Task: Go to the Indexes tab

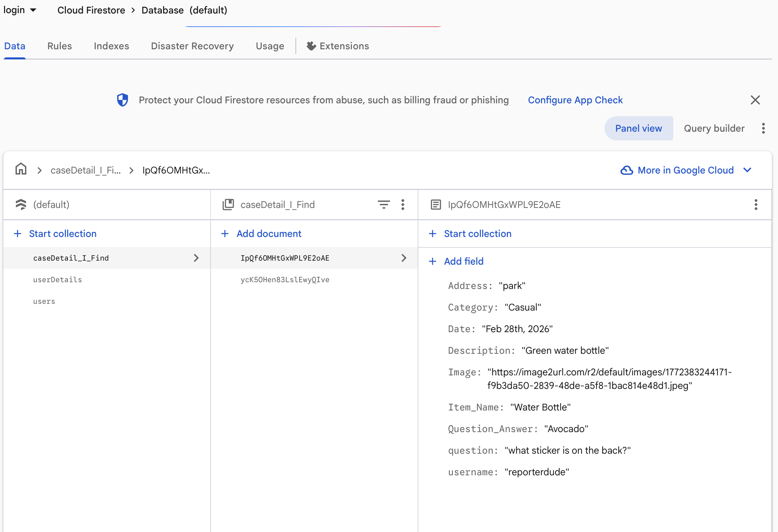Action: tap(111, 46)
